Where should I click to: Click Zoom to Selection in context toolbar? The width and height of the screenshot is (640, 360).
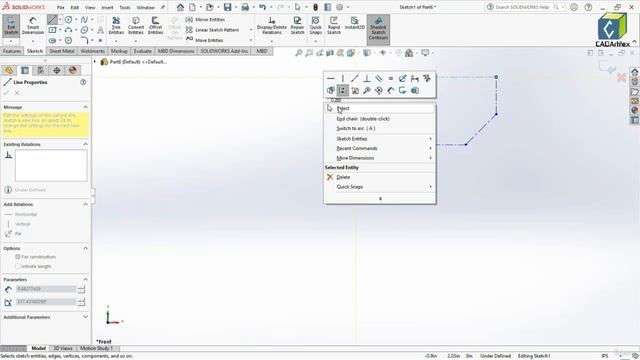[367, 90]
